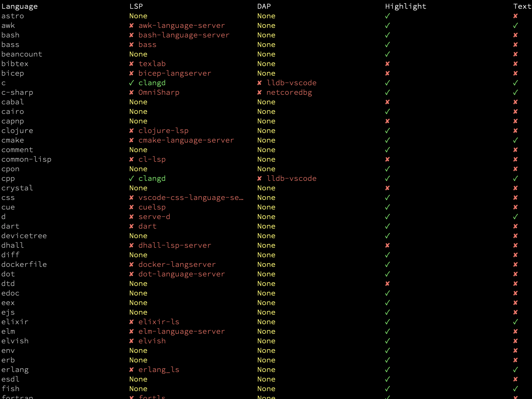
Task: Click the red cross beside awk-language-server
Action: pos(131,26)
